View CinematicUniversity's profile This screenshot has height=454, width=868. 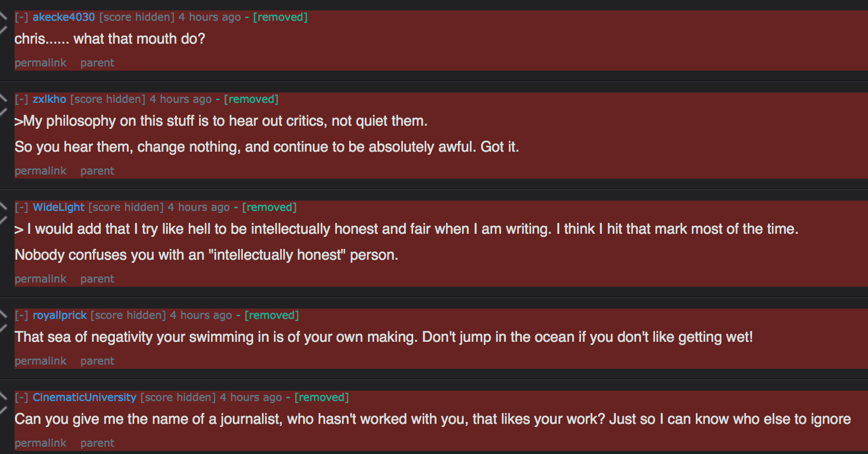[85, 397]
